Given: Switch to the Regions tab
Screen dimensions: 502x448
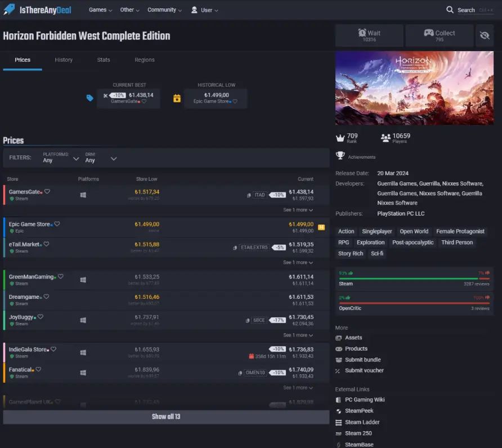Looking at the screenshot, I should (145, 60).
